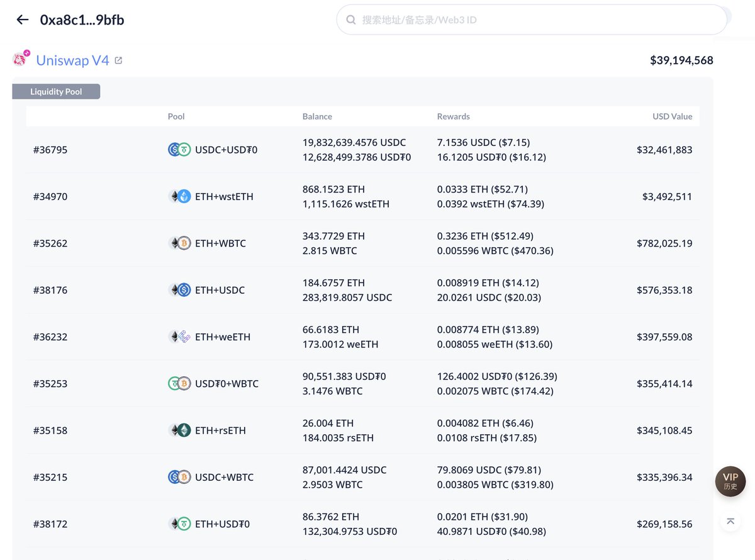Screen dimensions: 755x560
Task: Click the scroll-to-top arrow button
Action: (730, 521)
